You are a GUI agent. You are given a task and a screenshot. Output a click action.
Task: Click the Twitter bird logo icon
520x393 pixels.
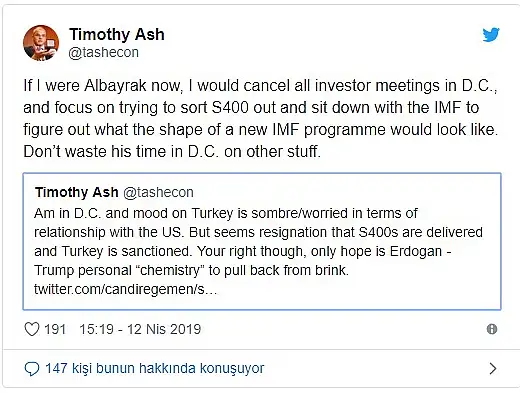click(491, 34)
